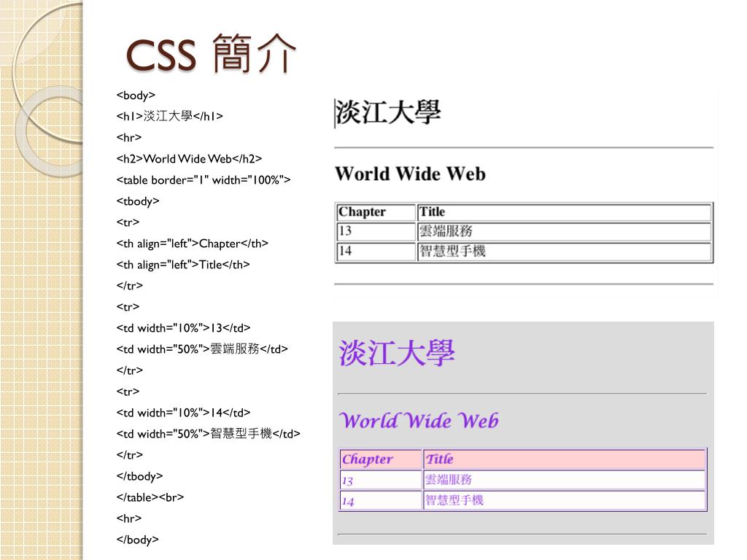The width and height of the screenshot is (747, 560).
Task: Click the td width 10% 14 line
Action: (183, 413)
